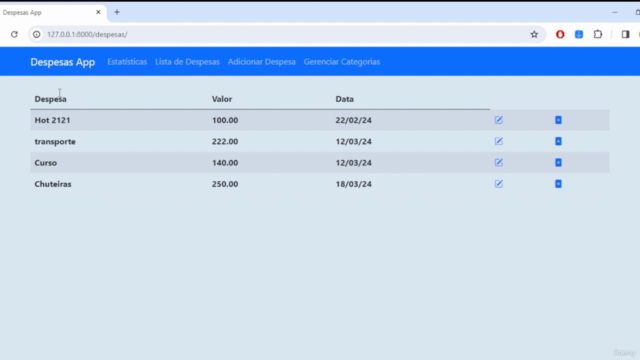640x360 pixels.
Task: Open Lista de Despesas page
Action: [187, 62]
